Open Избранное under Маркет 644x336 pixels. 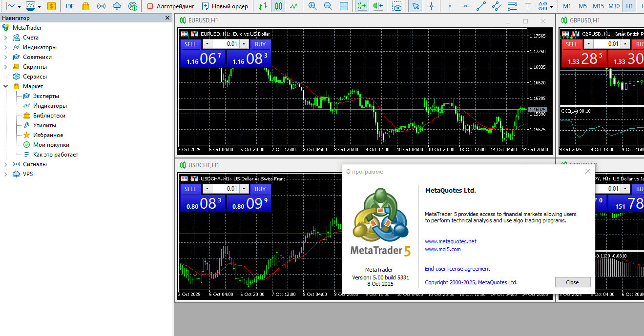coord(48,135)
